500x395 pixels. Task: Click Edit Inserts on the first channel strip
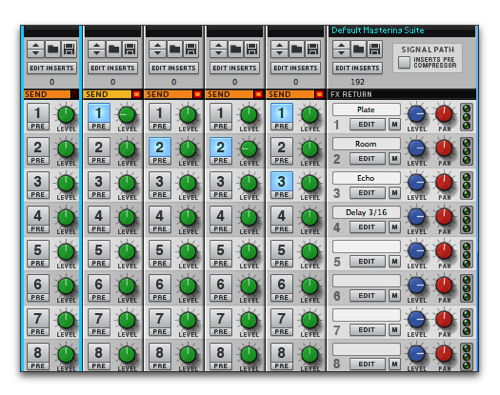coord(52,68)
